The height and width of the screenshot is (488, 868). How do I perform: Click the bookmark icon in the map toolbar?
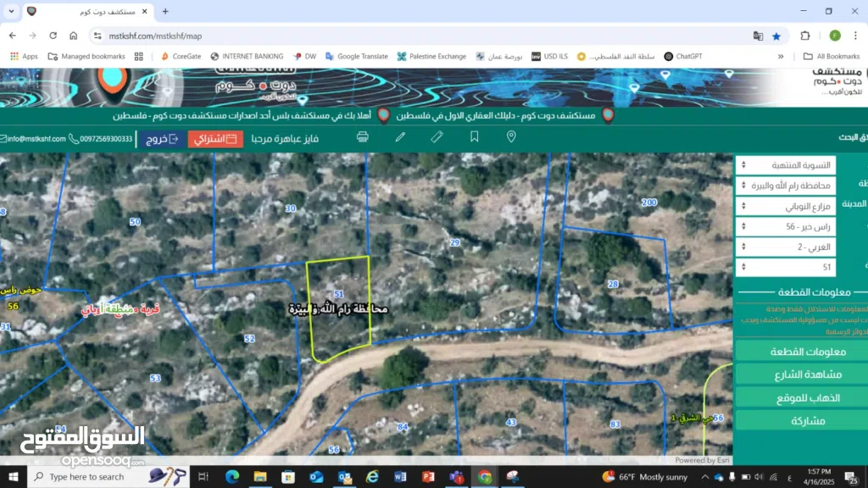[475, 137]
